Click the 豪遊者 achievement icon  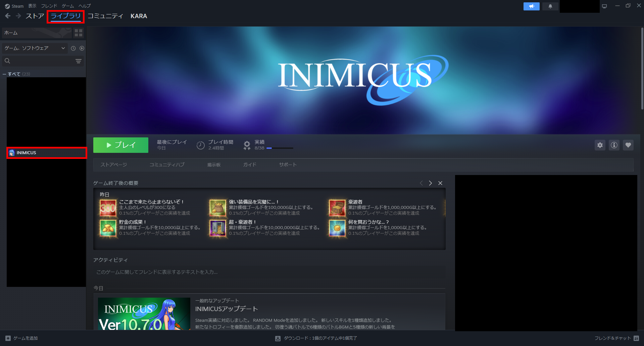(x=337, y=208)
